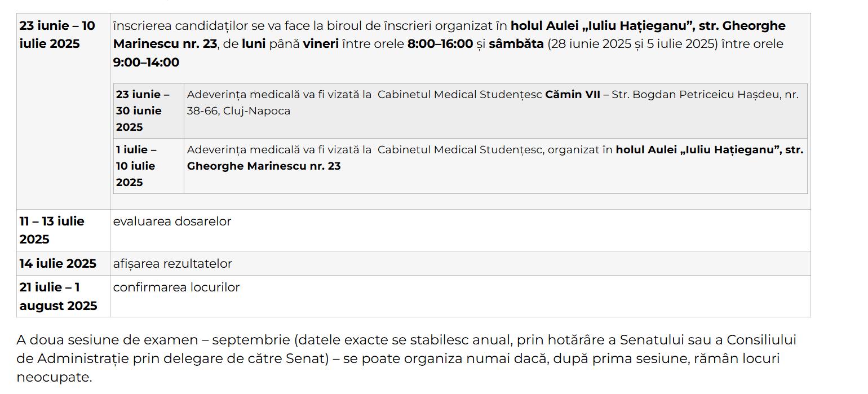Image resolution: width=868 pixels, height=394 pixels.
Task: Click the "14 iulie 2025" date cell
Action: (57, 264)
